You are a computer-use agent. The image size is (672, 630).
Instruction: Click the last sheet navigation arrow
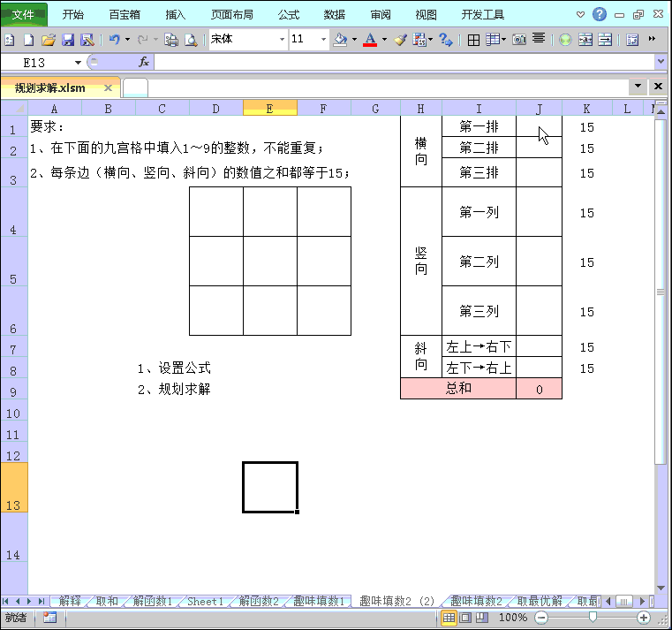pyautogui.click(x=42, y=601)
